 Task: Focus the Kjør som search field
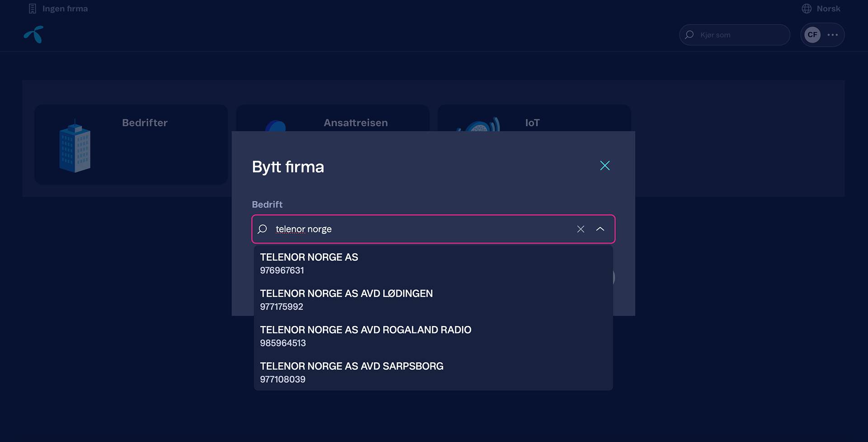[735, 35]
